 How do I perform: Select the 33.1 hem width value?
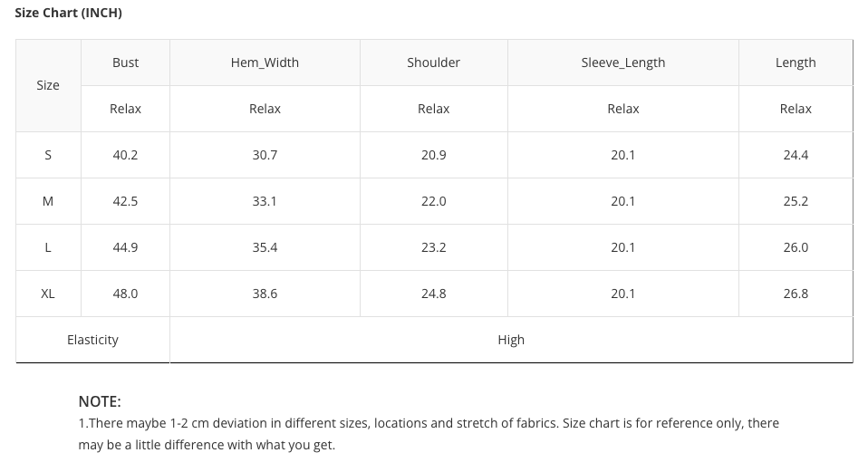pyautogui.click(x=265, y=201)
